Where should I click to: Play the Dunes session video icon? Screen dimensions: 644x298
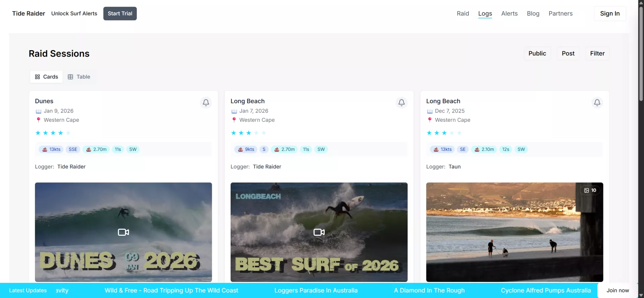123,232
